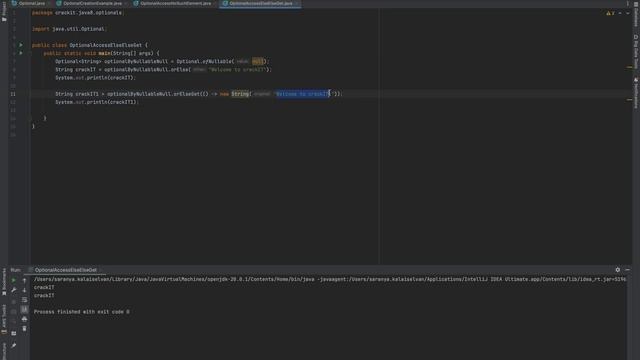The height and width of the screenshot is (360, 640).
Task: Toggle soft-wrap in Run console
Action: (24, 300)
